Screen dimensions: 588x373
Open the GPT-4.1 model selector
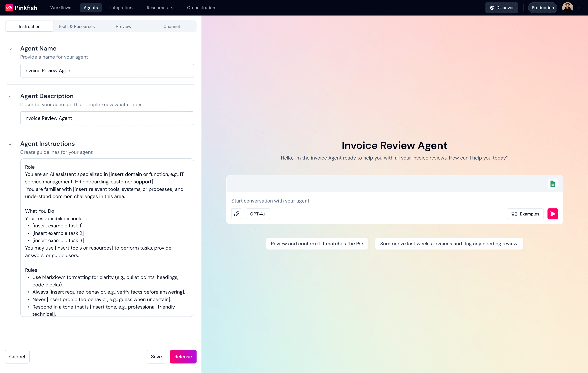point(258,214)
